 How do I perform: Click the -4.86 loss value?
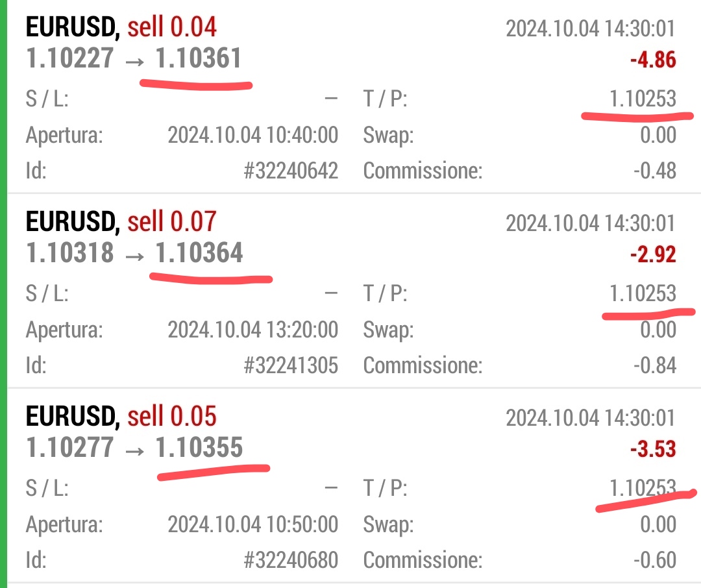coord(652,60)
